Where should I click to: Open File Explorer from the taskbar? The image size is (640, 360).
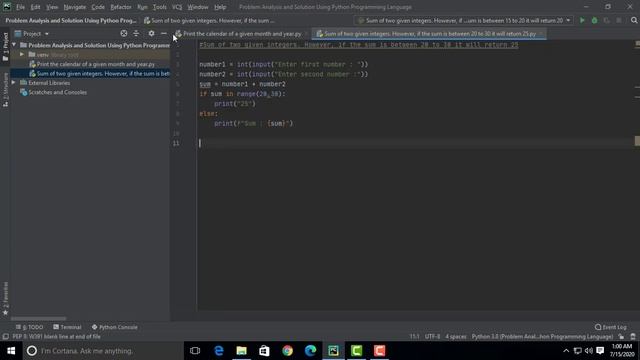pyautogui.click(x=242, y=351)
